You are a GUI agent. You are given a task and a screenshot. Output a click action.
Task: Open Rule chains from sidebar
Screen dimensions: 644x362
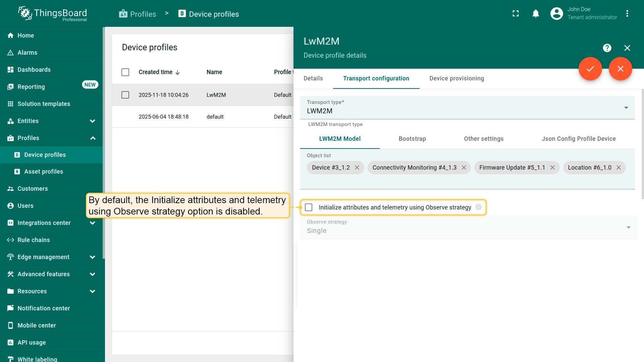tap(34, 240)
